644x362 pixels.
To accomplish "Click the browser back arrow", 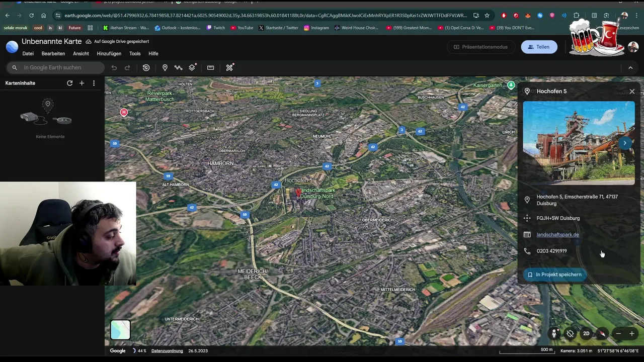I will pos(7,16).
